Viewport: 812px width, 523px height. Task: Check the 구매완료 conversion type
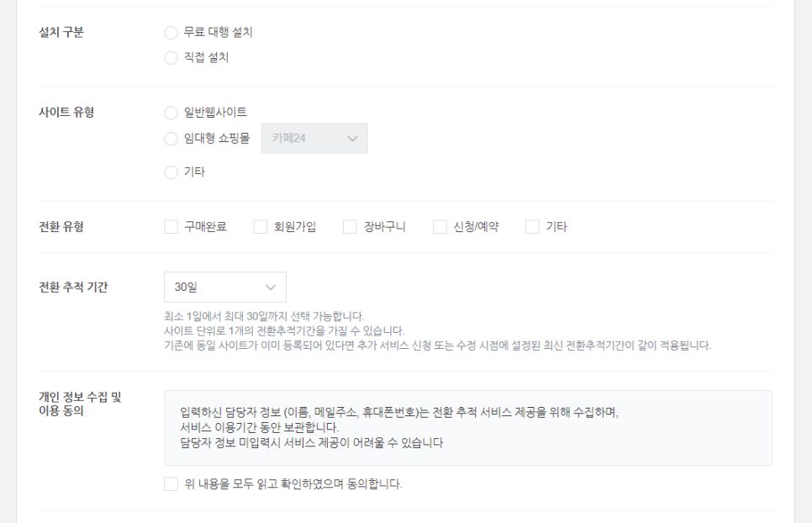(171, 227)
